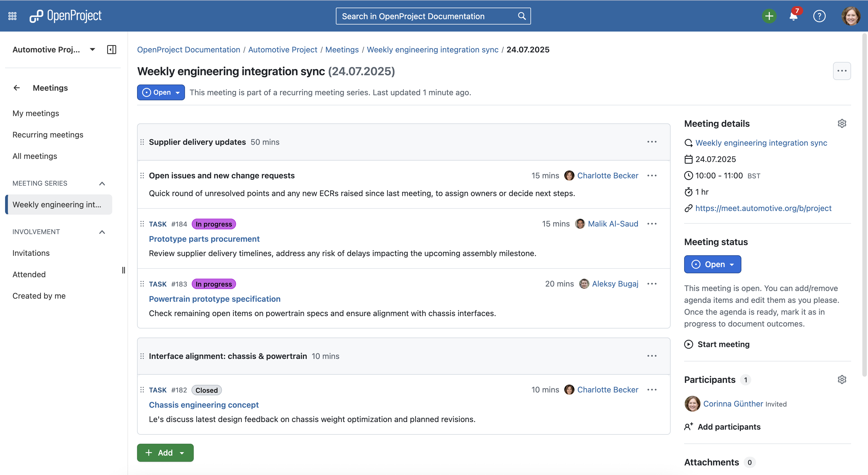Screen dimensions: 868x475
Task: Open the status dropdown under the meeting title
Action: click(x=161, y=92)
